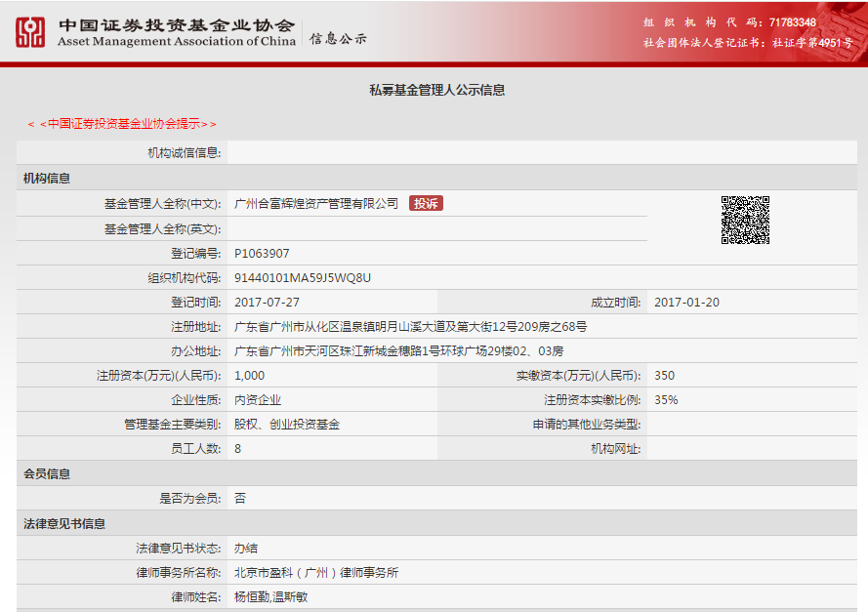Click the registered capital value 1,000

point(250,375)
